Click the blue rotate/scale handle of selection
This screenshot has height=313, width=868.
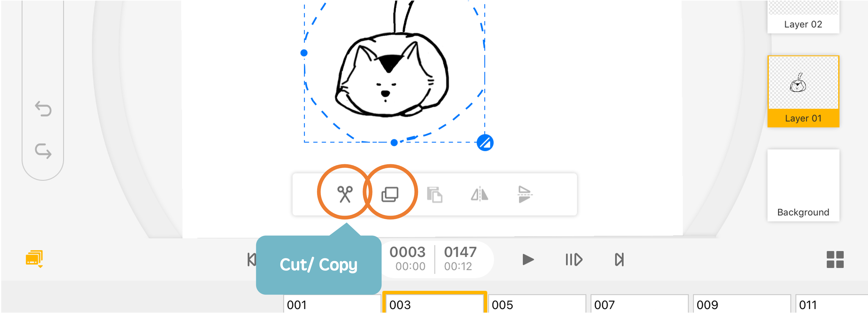click(485, 143)
